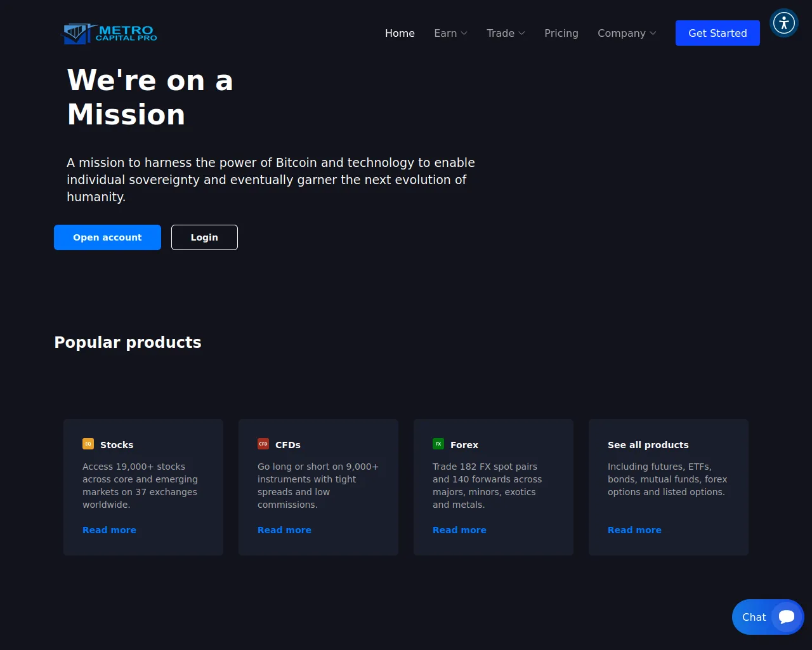This screenshot has width=812, height=650.
Task: Read more about Stocks
Action: tap(109, 530)
